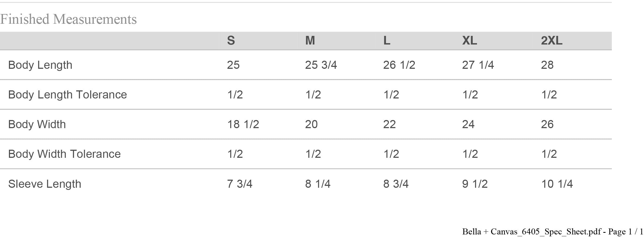Image resolution: width=644 pixels, height=239 pixels.
Task: Select Body Length value 28 for 2XL
Action: (x=547, y=65)
